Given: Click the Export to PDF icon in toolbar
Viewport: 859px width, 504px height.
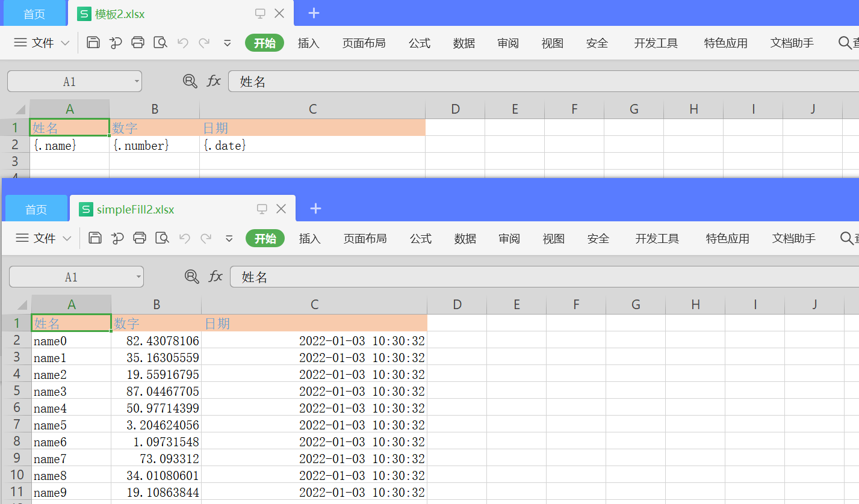Looking at the screenshot, I should (115, 42).
